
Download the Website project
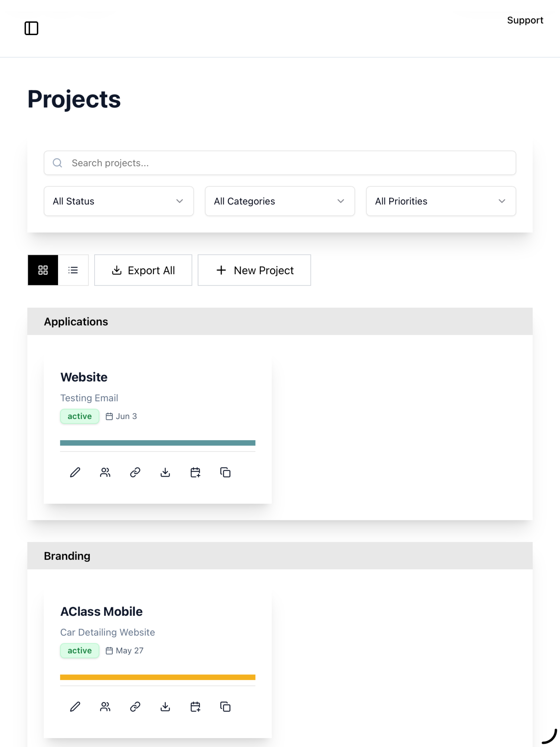(165, 472)
